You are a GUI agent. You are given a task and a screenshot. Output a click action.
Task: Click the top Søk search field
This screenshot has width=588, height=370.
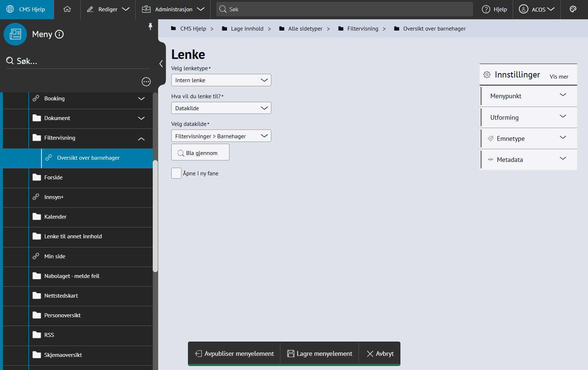coord(345,9)
